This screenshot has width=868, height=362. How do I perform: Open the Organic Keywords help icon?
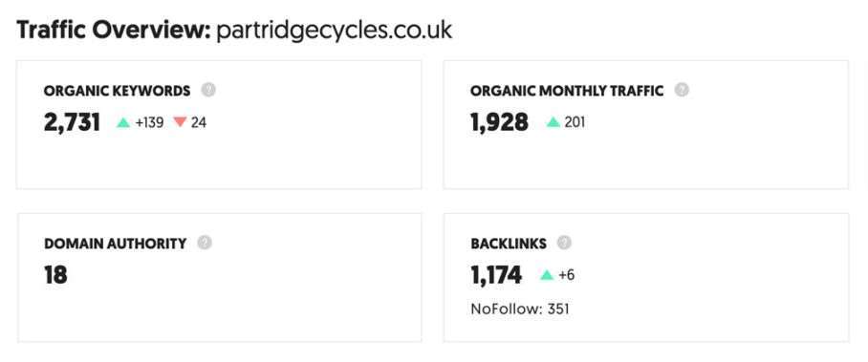pyautogui.click(x=208, y=90)
